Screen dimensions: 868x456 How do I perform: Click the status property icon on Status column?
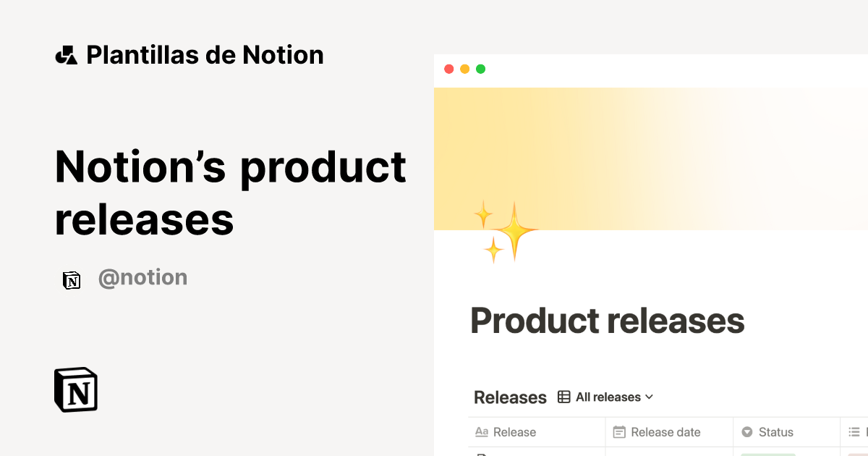pos(746,431)
